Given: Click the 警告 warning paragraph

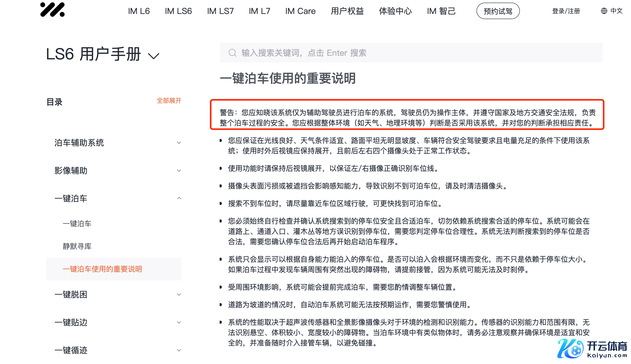Looking at the screenshot, I should [407, 117].
